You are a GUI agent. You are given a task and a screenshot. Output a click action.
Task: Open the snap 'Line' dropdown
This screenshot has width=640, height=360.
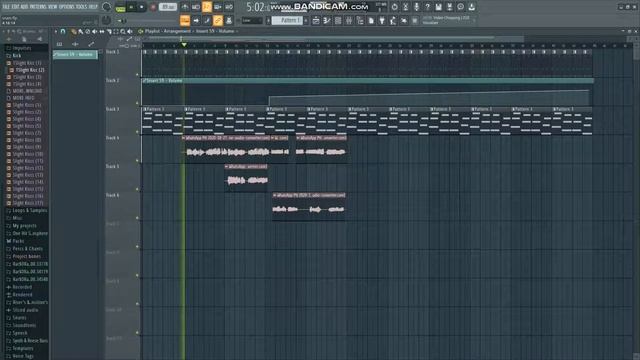click(x=252, y=20)
